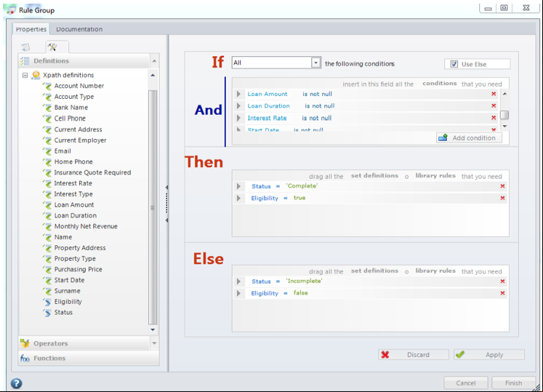This screenshot has width=543, height=392.
Task: Select the Home Phone definition
Action: click(73, 162)
